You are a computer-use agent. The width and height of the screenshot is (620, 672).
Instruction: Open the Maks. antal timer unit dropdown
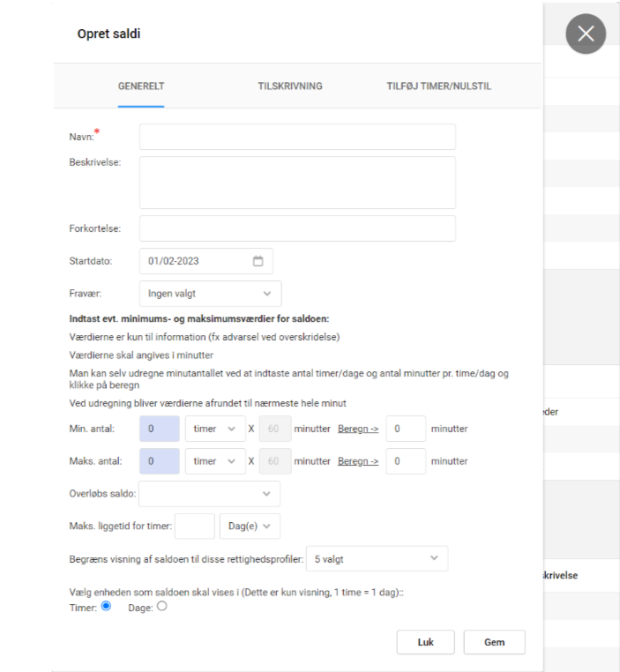pyautogui.click(x=214, y=460)
